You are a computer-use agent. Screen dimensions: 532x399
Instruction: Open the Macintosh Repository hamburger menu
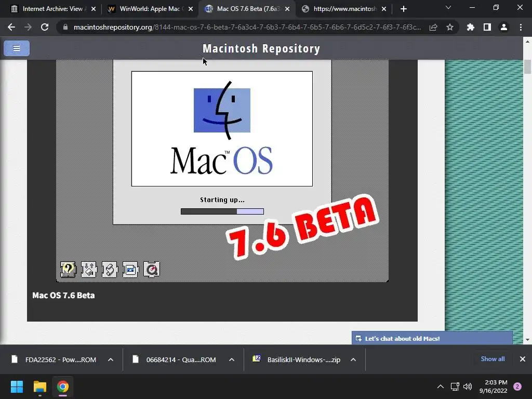tap(17, 48)
